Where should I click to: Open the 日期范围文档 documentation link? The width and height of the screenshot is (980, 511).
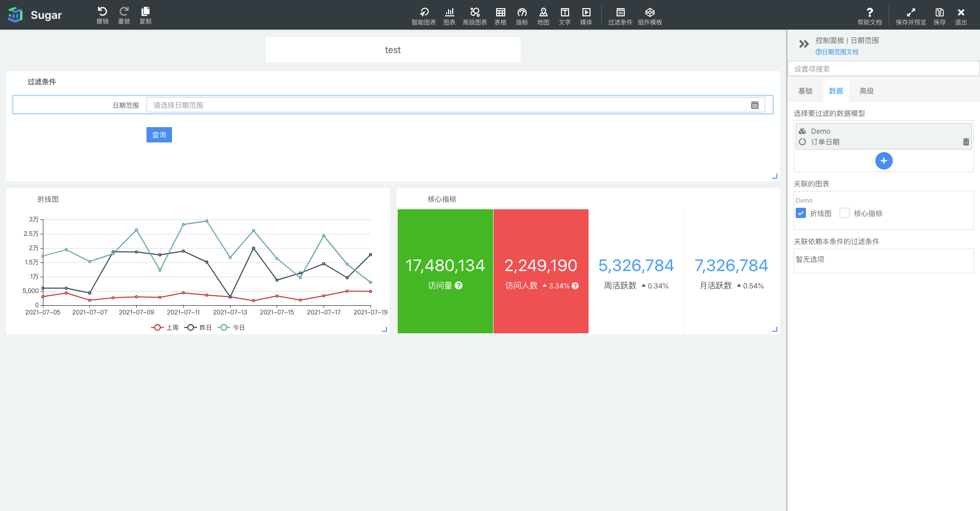click(837, 52)
